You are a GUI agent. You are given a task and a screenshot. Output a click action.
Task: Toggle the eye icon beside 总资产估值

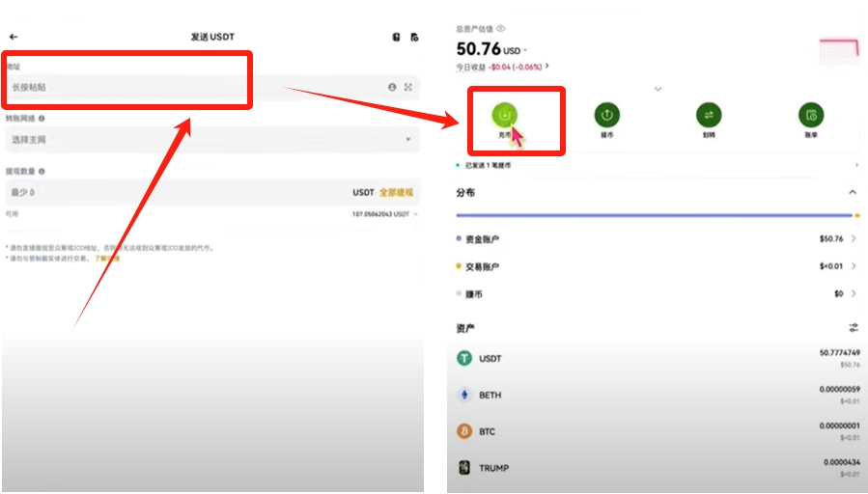tap(501, 28)
